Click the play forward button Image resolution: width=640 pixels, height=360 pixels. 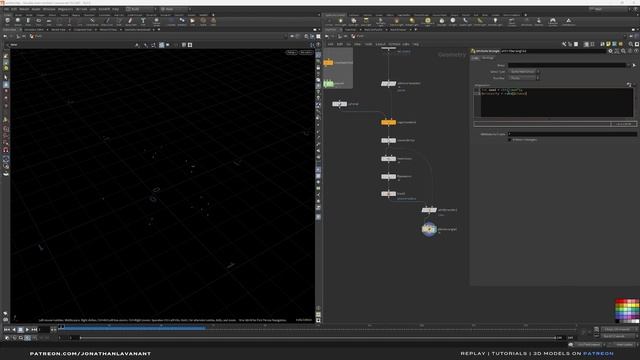[x=27, y=329]
